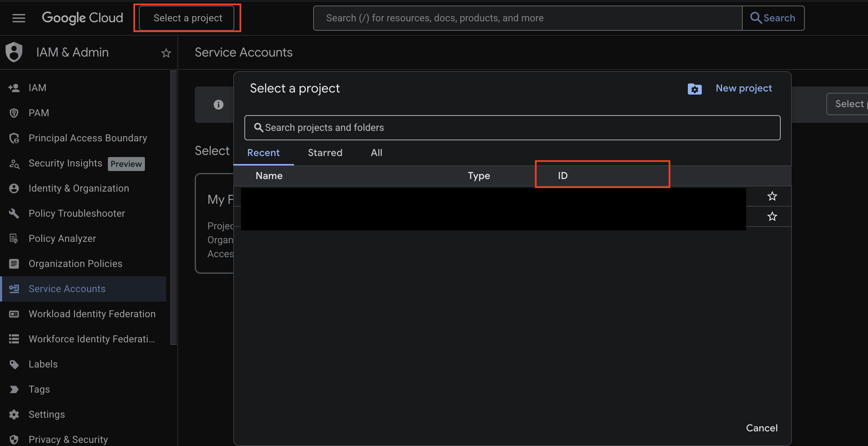
Task: Switch to the All tab
Action: [376, 153]
